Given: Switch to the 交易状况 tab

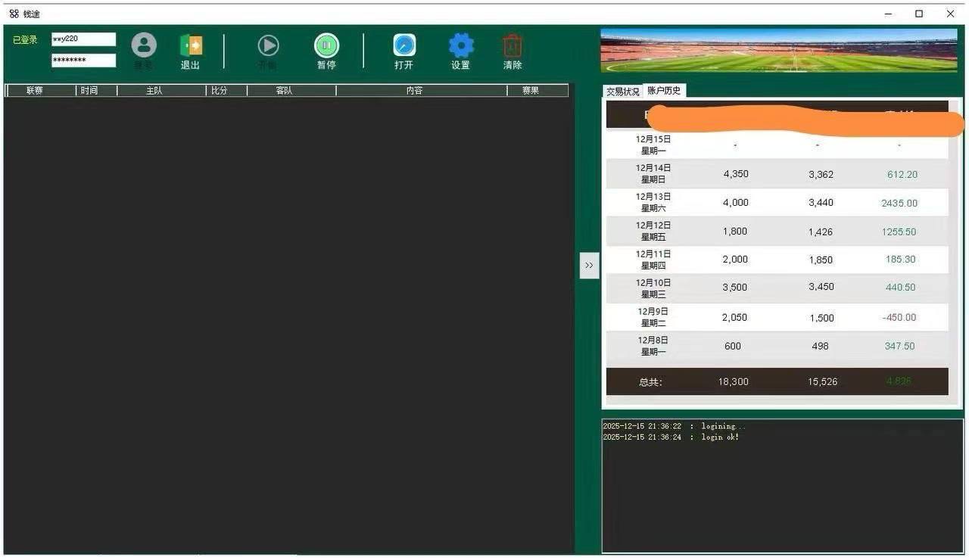Looking at the screenshot, I should [622, 92].
